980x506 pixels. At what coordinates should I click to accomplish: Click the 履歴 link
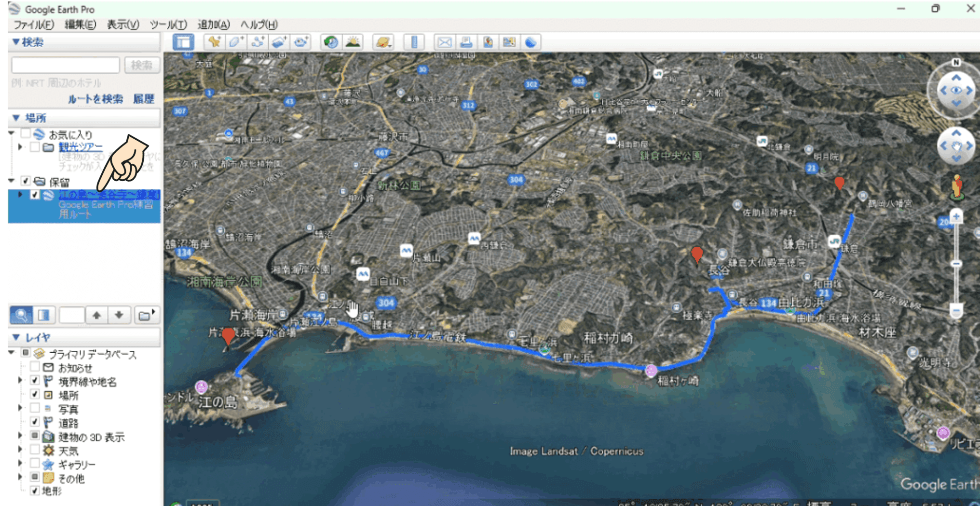point(143,99)
